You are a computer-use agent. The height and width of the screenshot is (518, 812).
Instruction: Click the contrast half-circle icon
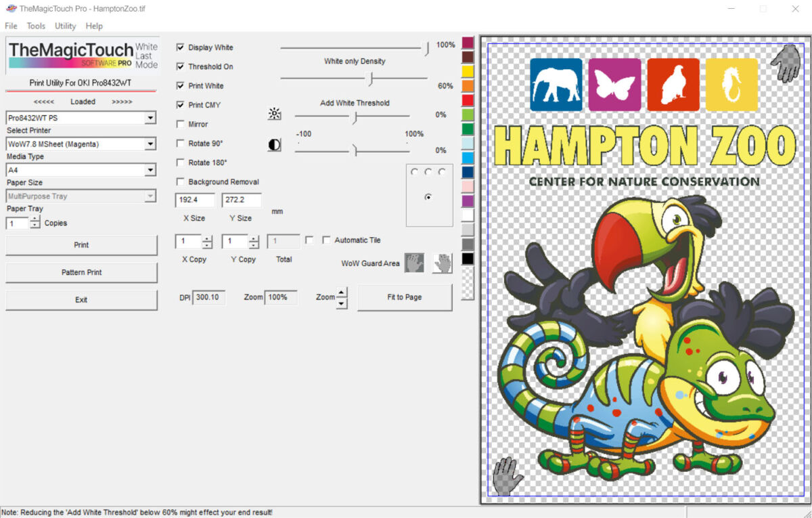coord(274,145)
